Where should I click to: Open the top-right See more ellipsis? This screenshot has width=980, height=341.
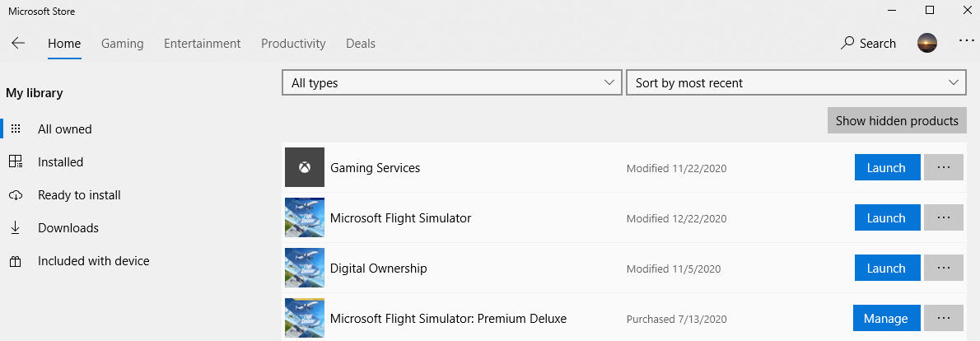coord(966,40)
